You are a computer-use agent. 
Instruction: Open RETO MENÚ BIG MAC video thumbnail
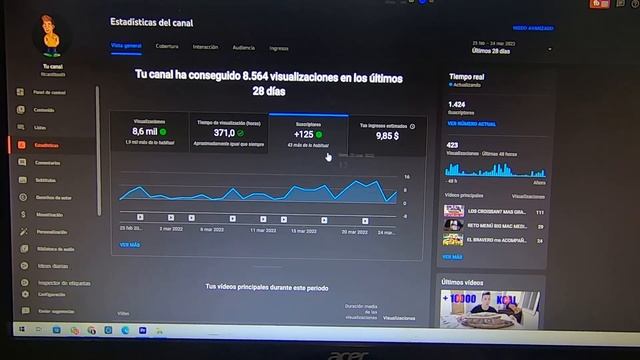[453, 225]
